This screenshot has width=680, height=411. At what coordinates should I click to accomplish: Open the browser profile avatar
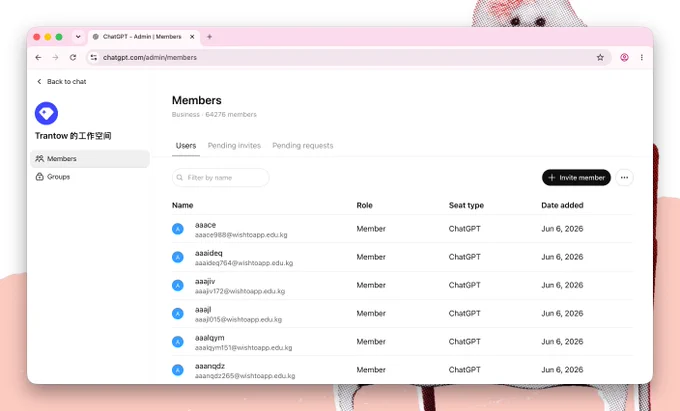(x=624, y=57)
